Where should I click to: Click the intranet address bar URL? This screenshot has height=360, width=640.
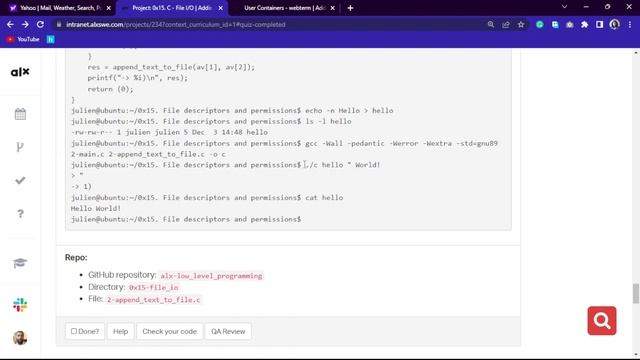coord(176,24)
